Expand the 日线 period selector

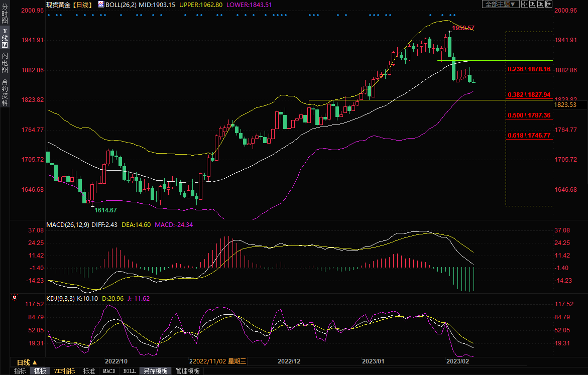point(26,362)
